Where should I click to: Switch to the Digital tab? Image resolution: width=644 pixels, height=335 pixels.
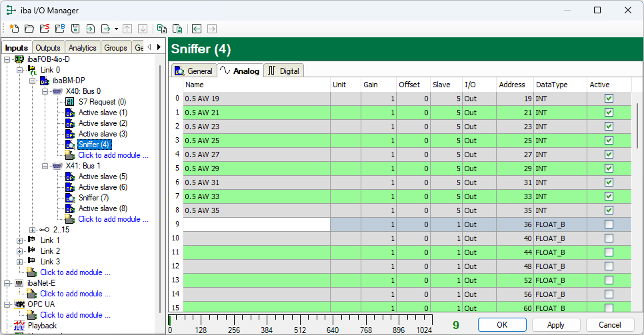click(283, 71)
